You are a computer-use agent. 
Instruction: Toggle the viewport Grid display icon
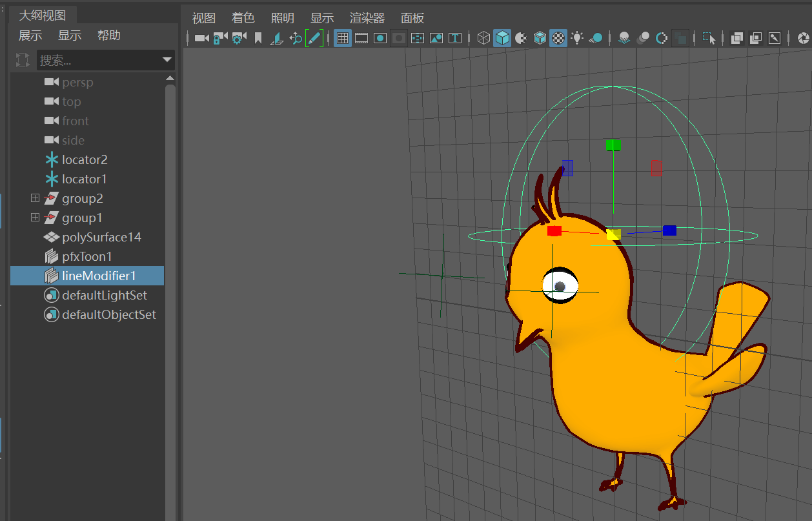(343, 38)
